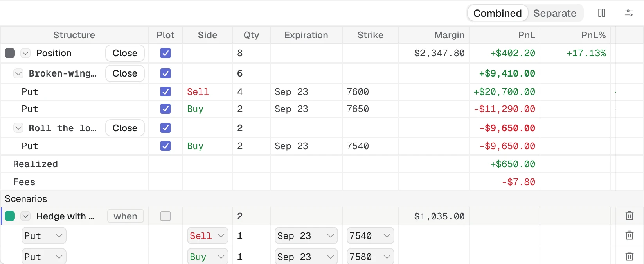
Task: Edit quantity of the Buy 7580 scenario leg
Action: [x=240, y=257]
